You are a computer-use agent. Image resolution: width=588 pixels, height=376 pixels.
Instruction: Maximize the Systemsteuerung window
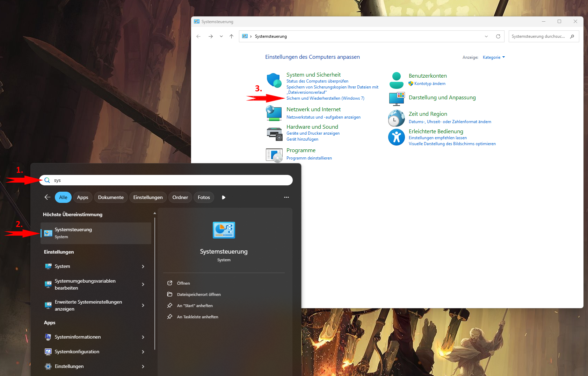(x=559, y=21)
